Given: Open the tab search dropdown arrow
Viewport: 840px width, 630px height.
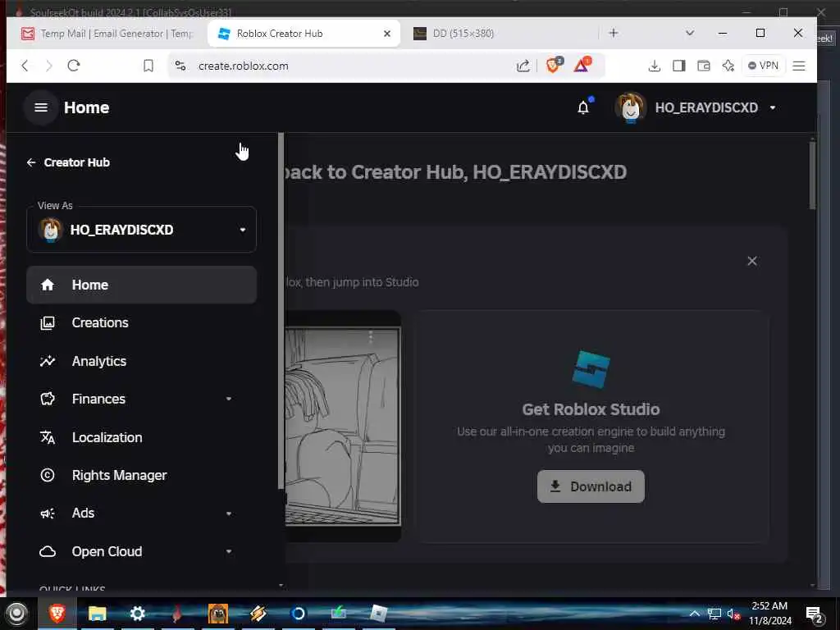Looking at the screenshot, I should point(689,33).
